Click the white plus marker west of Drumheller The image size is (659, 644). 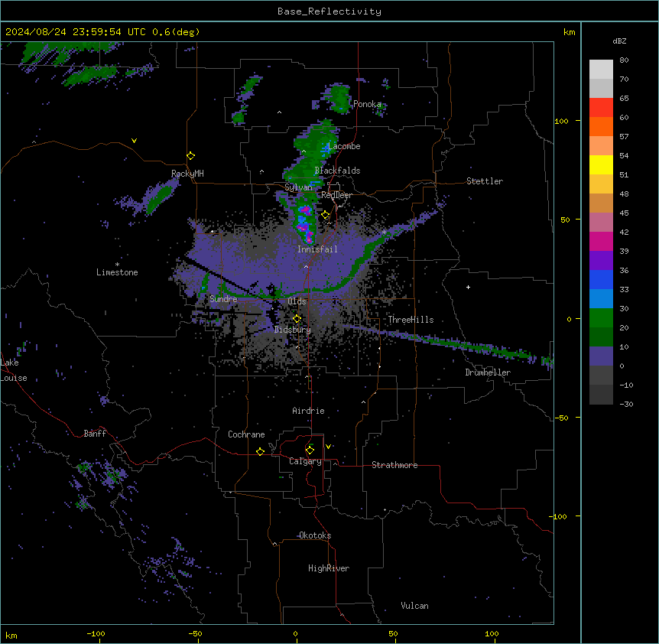click(468, 287)
